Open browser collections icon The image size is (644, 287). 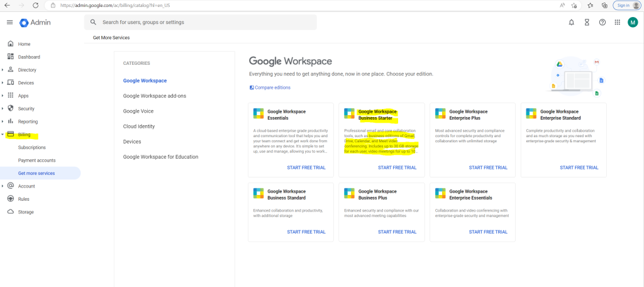[x=604, y=5]
